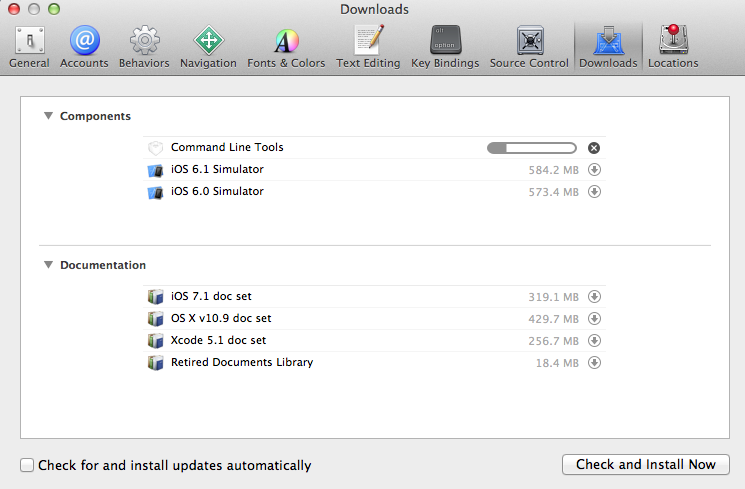
Task: Click the Command Line Tools progress bar
Action: (x=532, y=148)
